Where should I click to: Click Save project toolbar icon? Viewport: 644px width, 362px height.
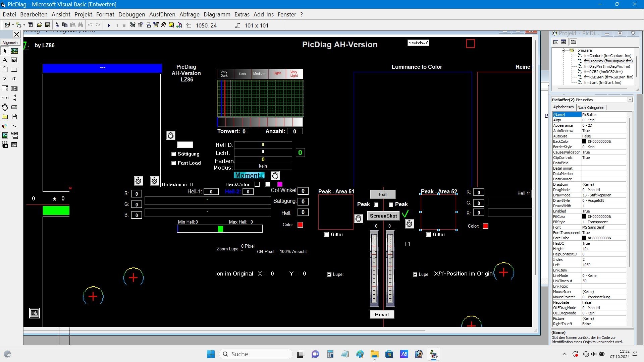point(48,25)
